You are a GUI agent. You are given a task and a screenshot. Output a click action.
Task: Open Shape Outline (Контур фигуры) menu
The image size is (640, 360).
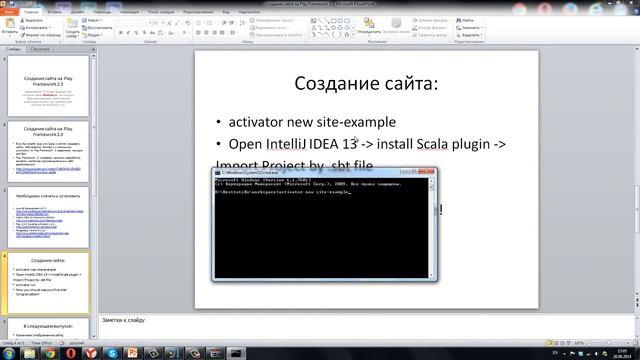pyautogui.click(x=430, y=28)
